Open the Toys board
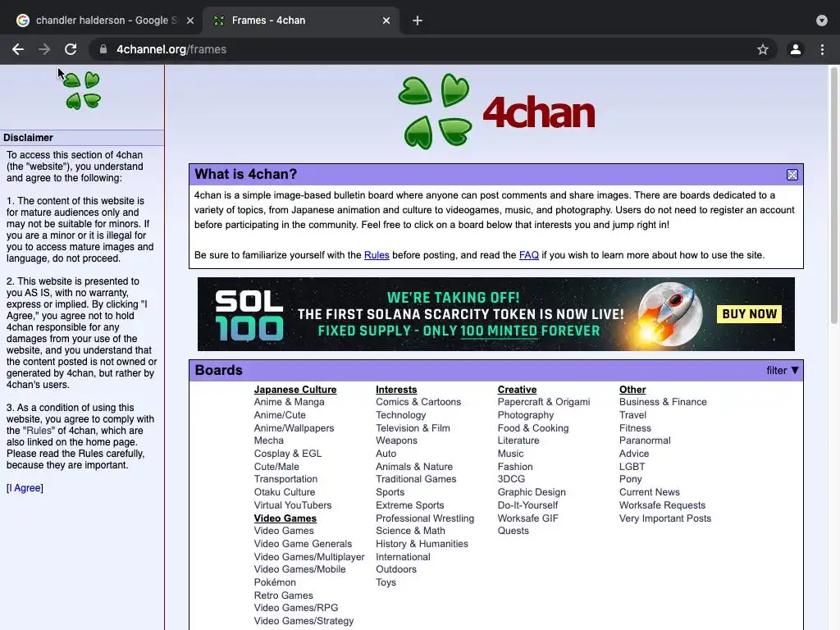 (386, 582)
